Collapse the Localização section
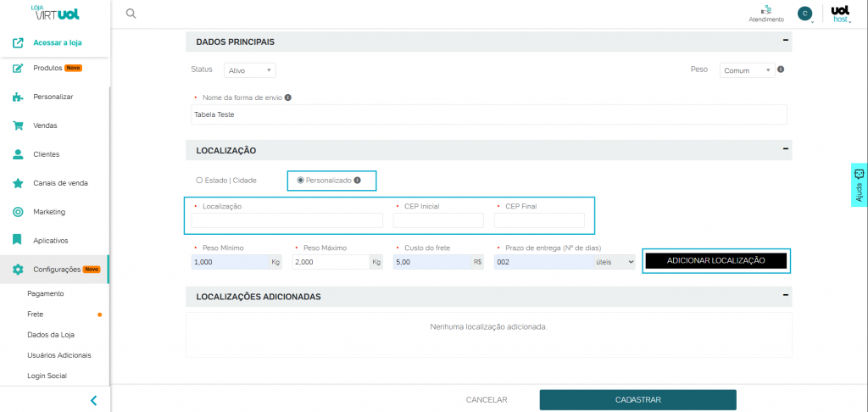The image size is (868, 412). (x=785, y=149)
